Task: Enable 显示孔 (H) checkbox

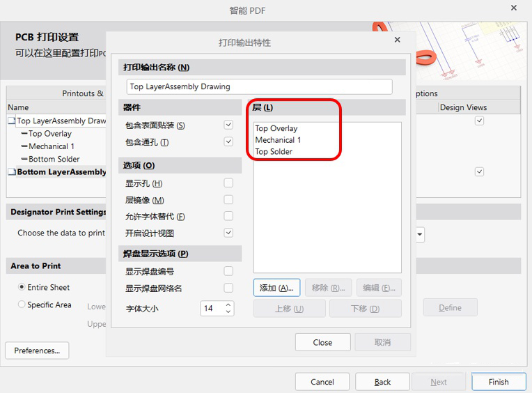Action: click(228, 183)
